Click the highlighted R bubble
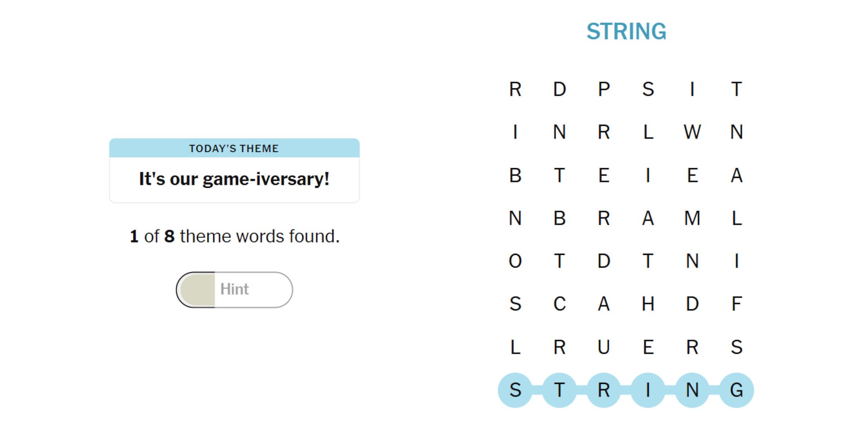Viewport: 868px width, 434px height. coord(604,390)
